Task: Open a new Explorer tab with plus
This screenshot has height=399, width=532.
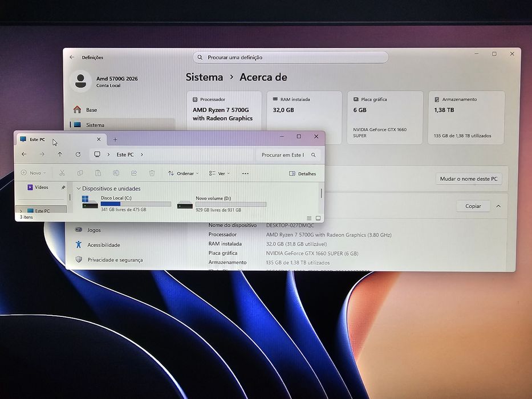Action: tap(115, 140)
